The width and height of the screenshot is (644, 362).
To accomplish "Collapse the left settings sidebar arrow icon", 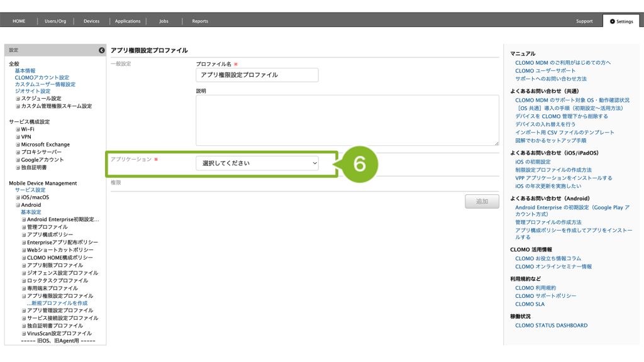I will point(101,50).
